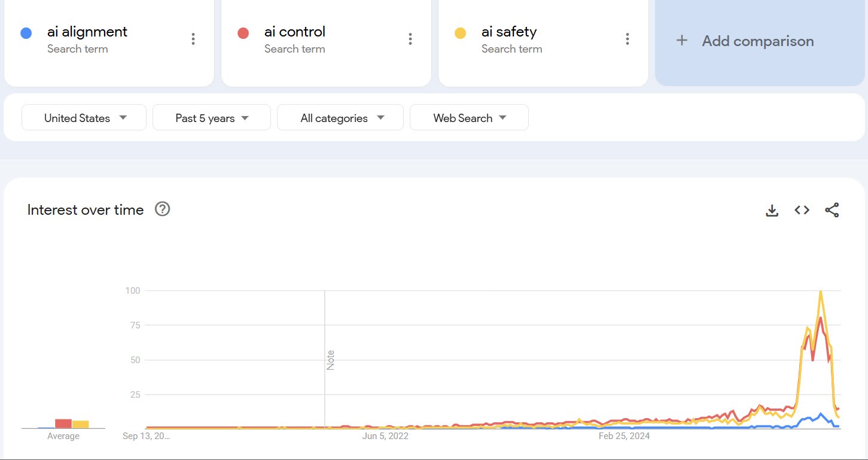Click the yellow dot for ai safety
The image size is (868, 460).
tap(460, 33)
